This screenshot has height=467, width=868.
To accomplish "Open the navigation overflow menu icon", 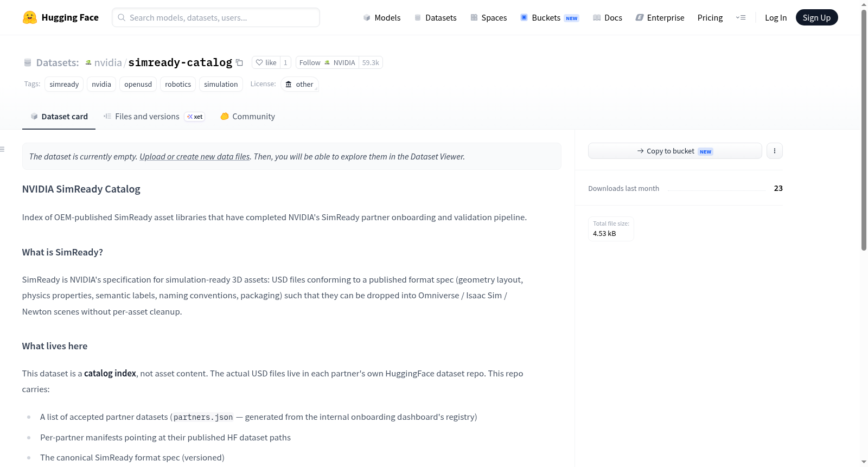I will tap(741, 17).
